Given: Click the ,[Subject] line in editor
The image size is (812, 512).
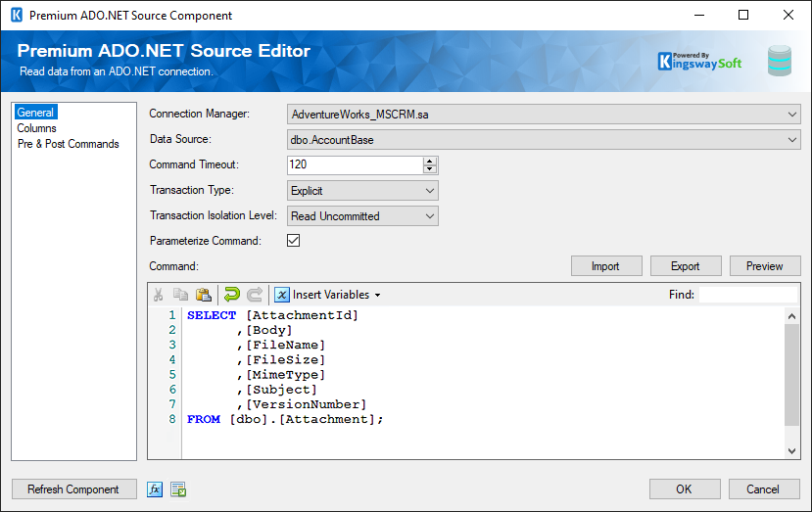Looking at the screenshot, I should (276, 390).
